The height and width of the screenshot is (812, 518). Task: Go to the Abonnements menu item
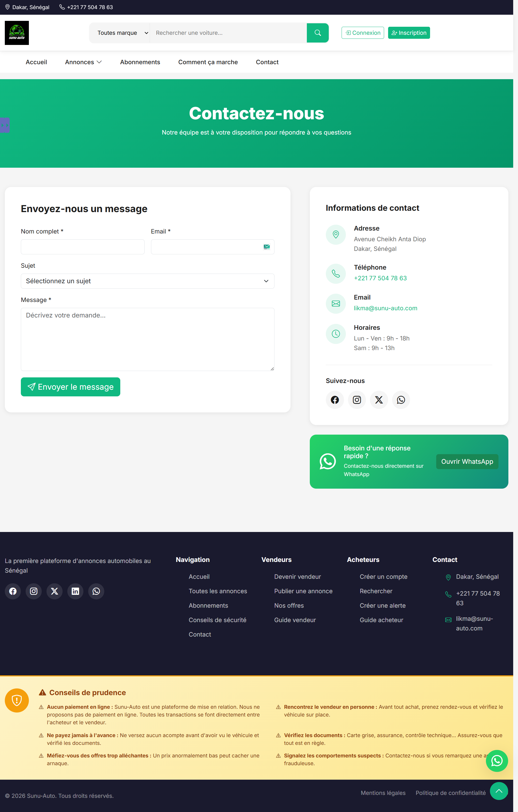[x=140, y=62]
